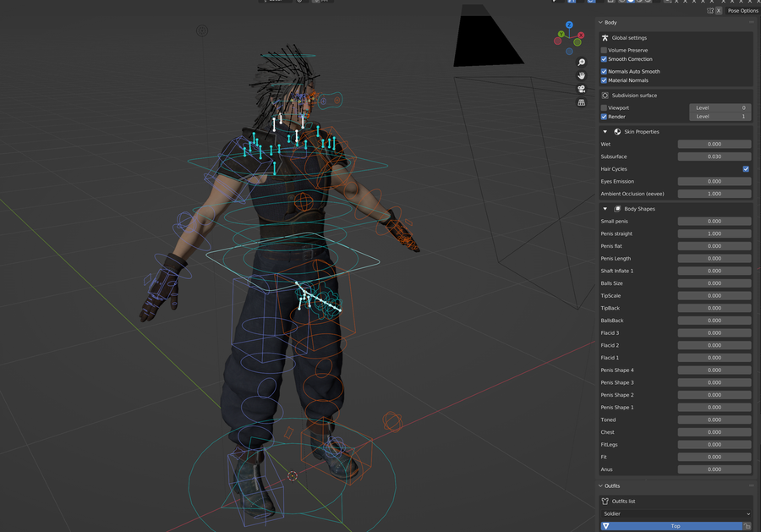Enable Viewport subdivision checkbox
Image resolution: width=761 pixels, height=532 pixels.
click(x=604, y=107)
